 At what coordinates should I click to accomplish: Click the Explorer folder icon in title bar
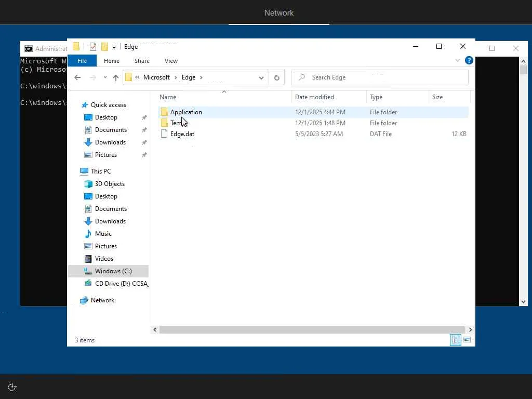pyautogui.click(x=76, y=46)
